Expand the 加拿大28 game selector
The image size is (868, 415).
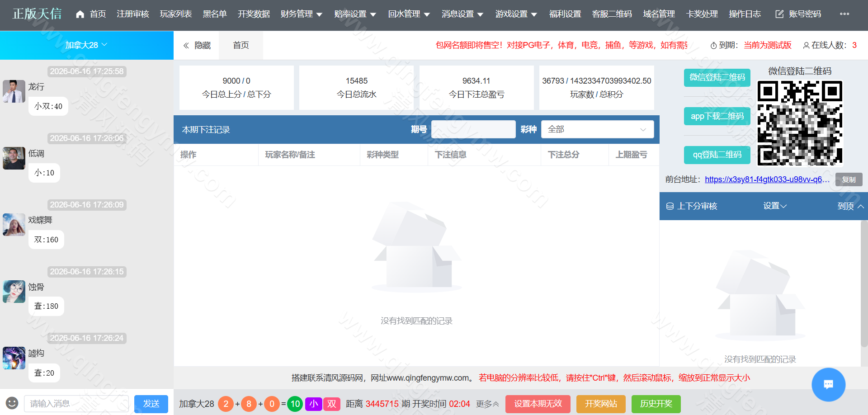pyautogui.click(x=86, y=45)
